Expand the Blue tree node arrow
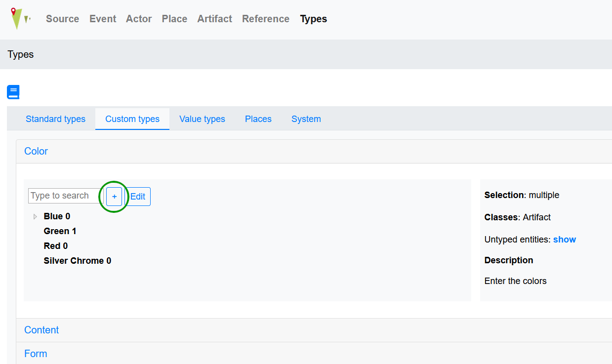 [35, 216]
